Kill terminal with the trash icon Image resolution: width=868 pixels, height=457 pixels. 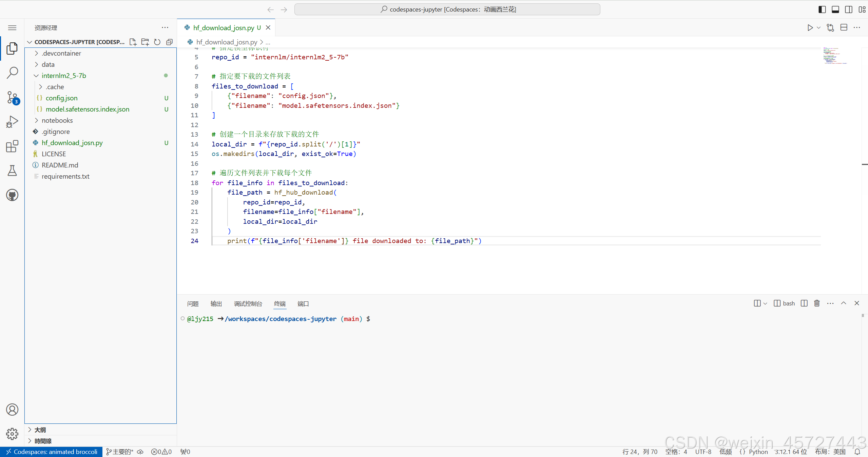[x=817, y=303]
